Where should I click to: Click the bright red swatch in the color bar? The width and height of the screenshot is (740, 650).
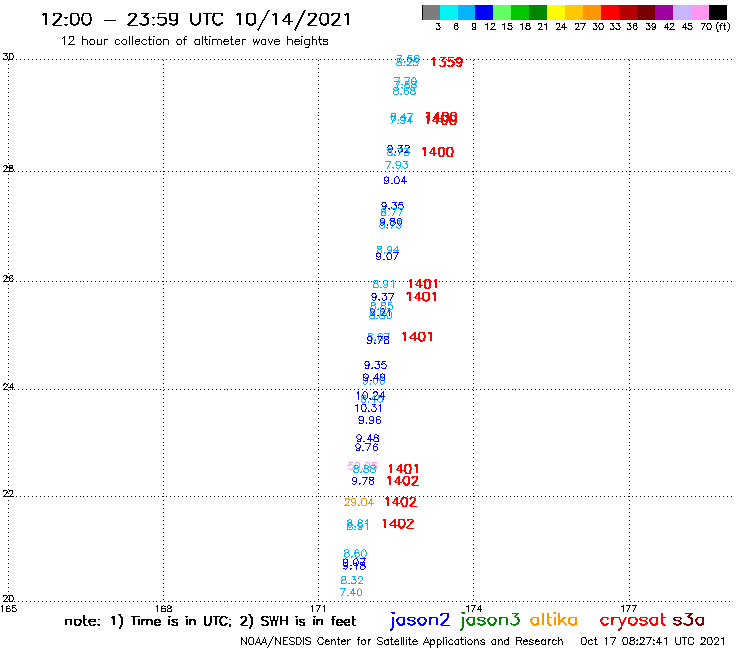click(x=610, y=12)
